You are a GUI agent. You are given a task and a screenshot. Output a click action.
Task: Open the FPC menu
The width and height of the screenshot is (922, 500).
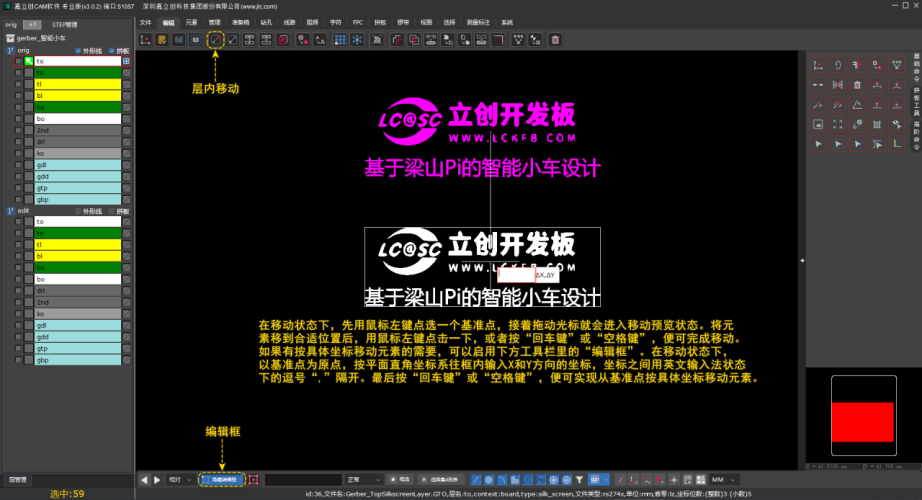pyautogui.click(x=358, y=23)
